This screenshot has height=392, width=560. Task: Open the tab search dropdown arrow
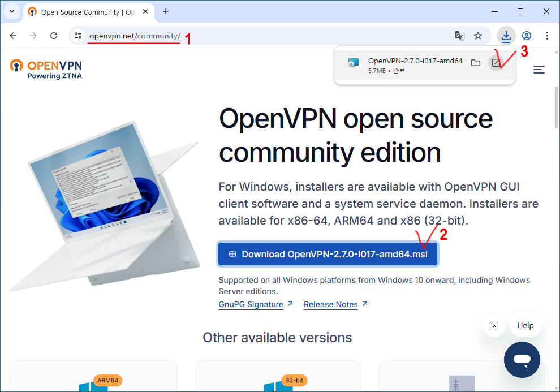(x=12, y=11)
